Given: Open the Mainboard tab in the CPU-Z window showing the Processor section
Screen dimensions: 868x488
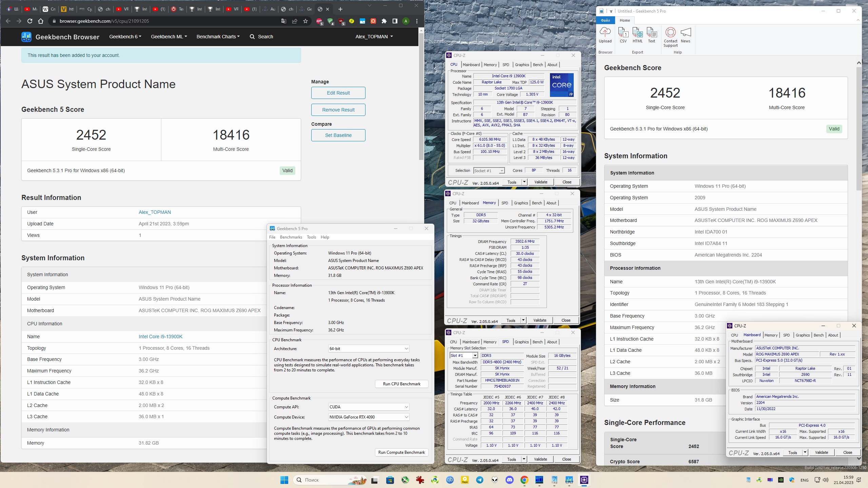Looking at the screenshot, I should point(471,65).
